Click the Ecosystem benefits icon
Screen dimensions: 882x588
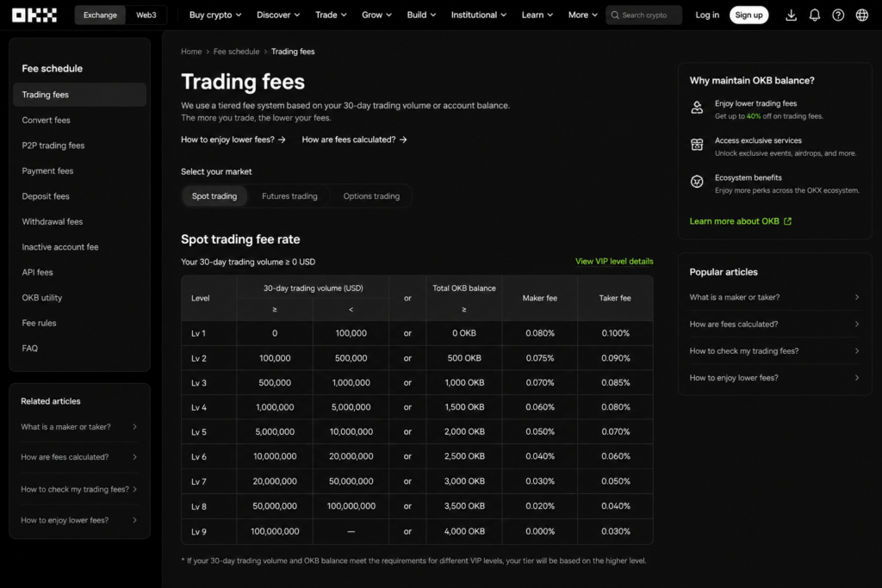click(697, 182)
